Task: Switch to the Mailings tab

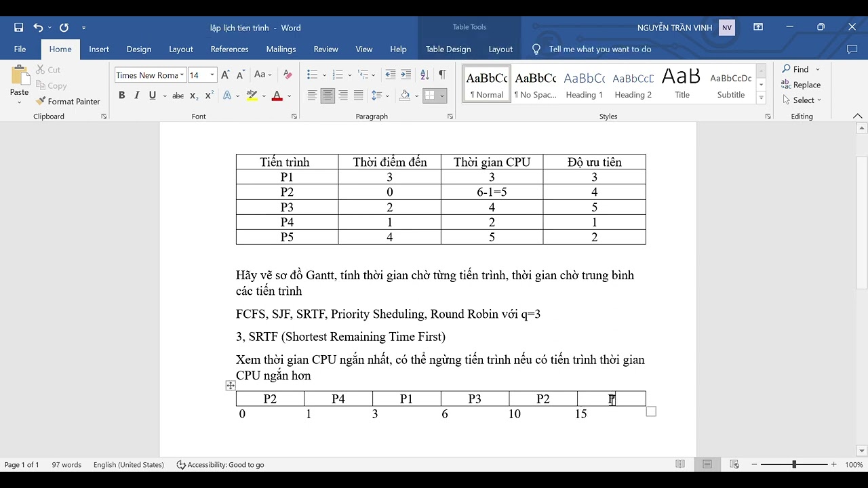Action: (281, 49)
